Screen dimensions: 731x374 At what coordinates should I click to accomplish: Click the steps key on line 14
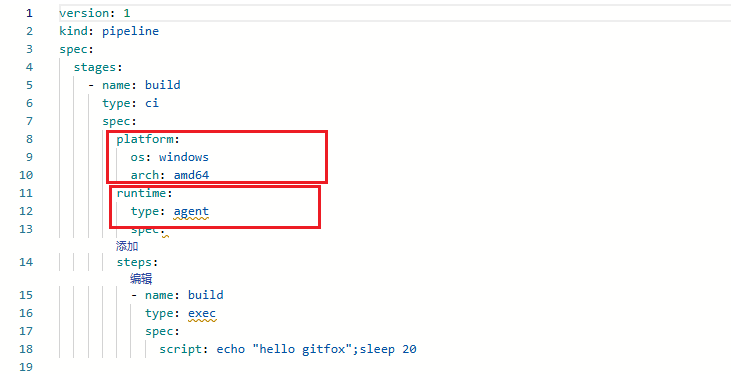click(x=134, y=262)
